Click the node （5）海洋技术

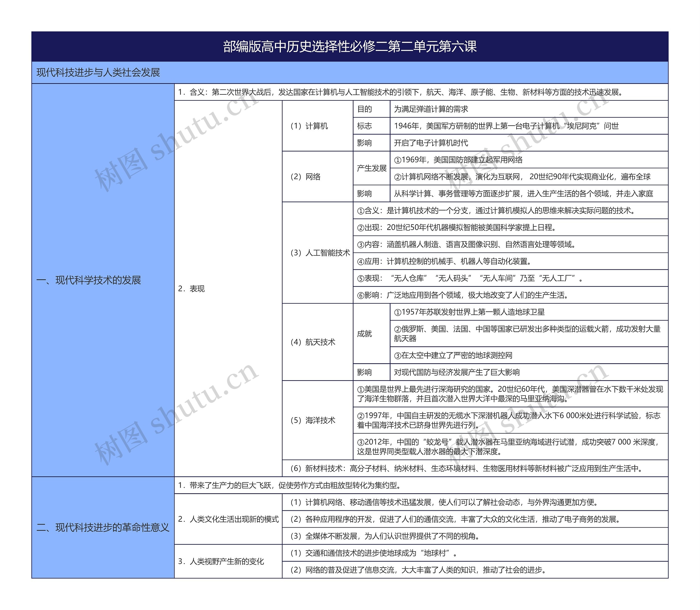[x=313, y=420]
